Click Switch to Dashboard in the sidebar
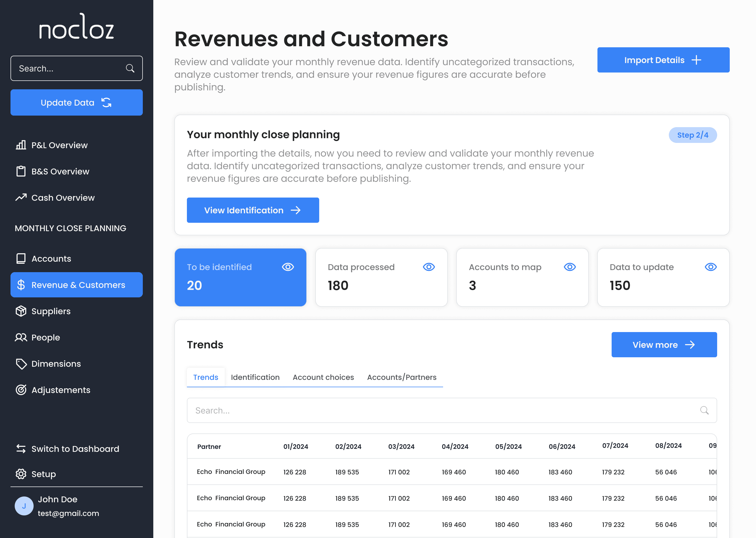Image resolution: width=756 pixels, height=538 pixels. (x=75, y=449)
